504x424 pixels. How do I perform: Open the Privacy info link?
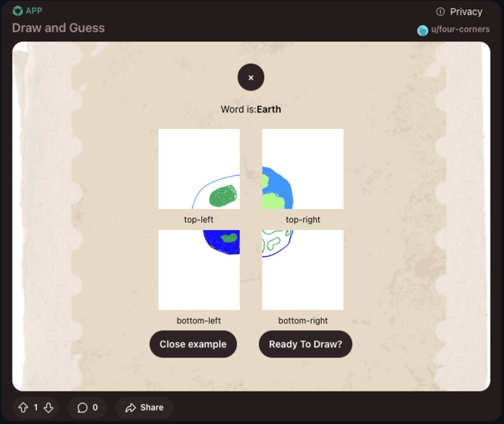pyautogui.click(x=459, y=12)
